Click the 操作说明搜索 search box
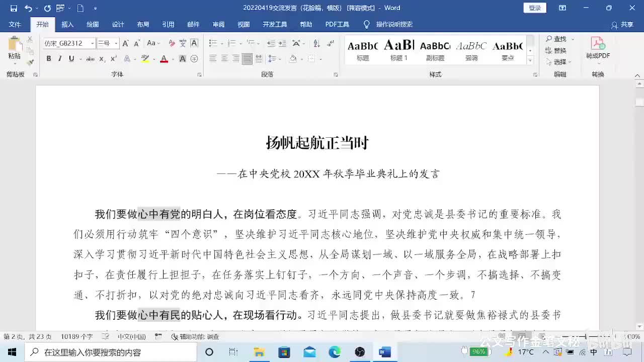 [388, 24]
